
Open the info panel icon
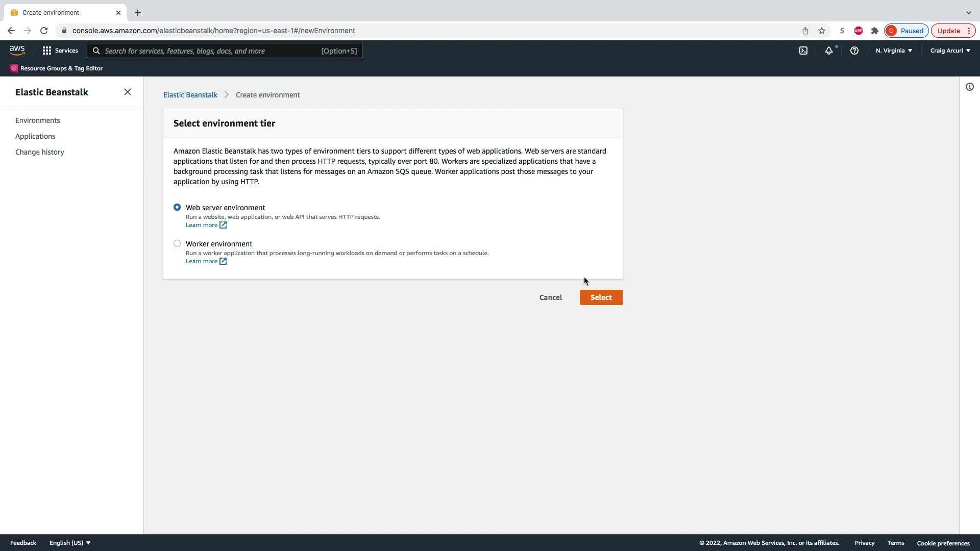(x=969, y=87)
